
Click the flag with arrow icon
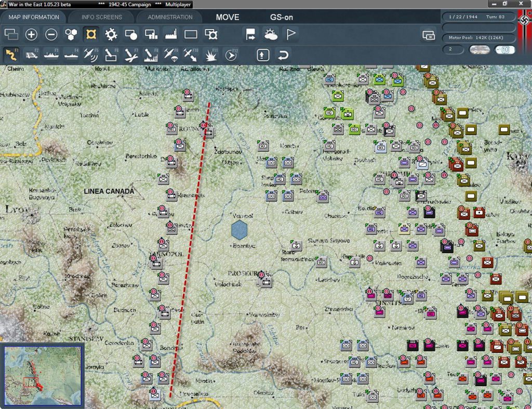point(251,34)
